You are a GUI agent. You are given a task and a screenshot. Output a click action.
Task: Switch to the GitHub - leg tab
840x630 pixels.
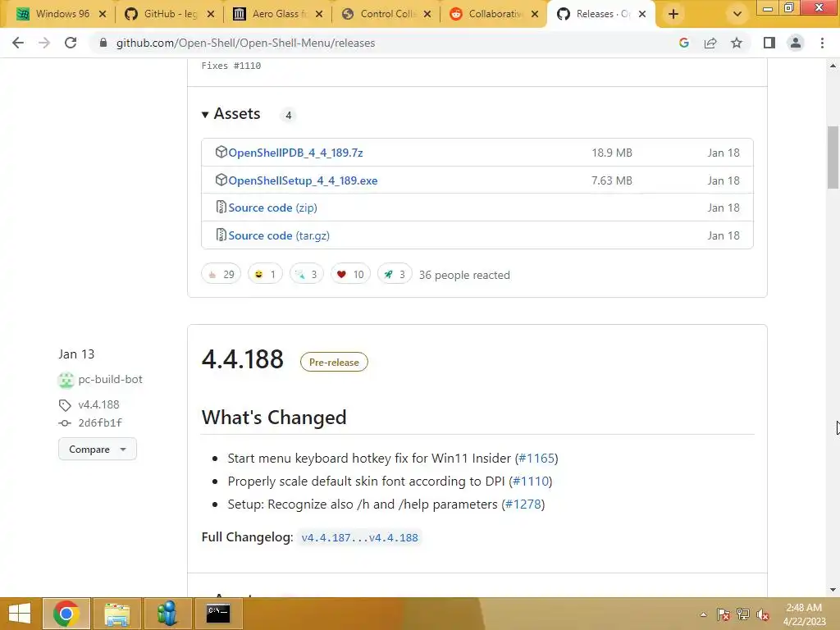171,14
